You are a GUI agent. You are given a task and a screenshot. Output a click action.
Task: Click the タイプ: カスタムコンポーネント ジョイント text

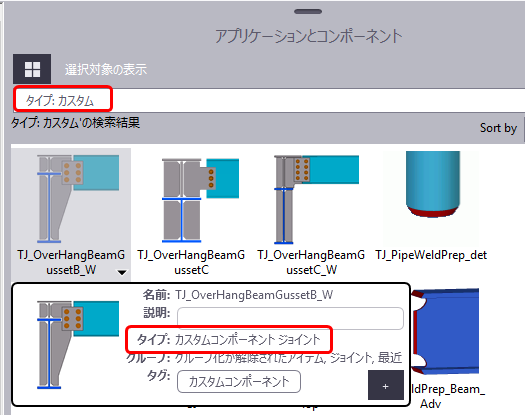(229, 340)
